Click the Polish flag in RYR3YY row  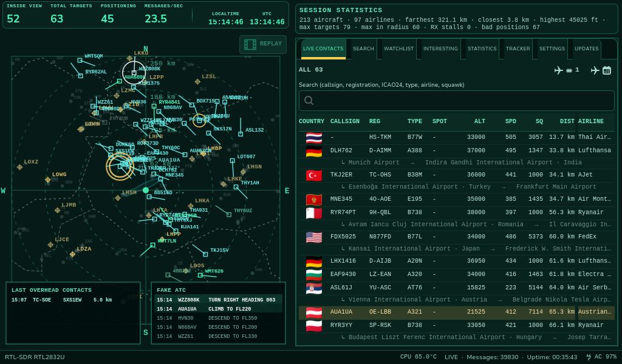(314, 326)
